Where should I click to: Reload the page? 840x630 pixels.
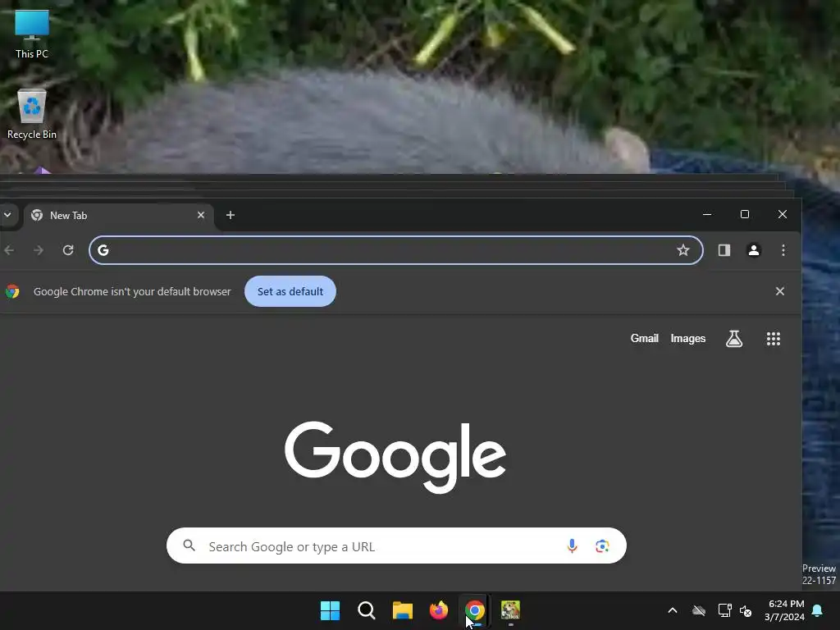tap(68, 250)
